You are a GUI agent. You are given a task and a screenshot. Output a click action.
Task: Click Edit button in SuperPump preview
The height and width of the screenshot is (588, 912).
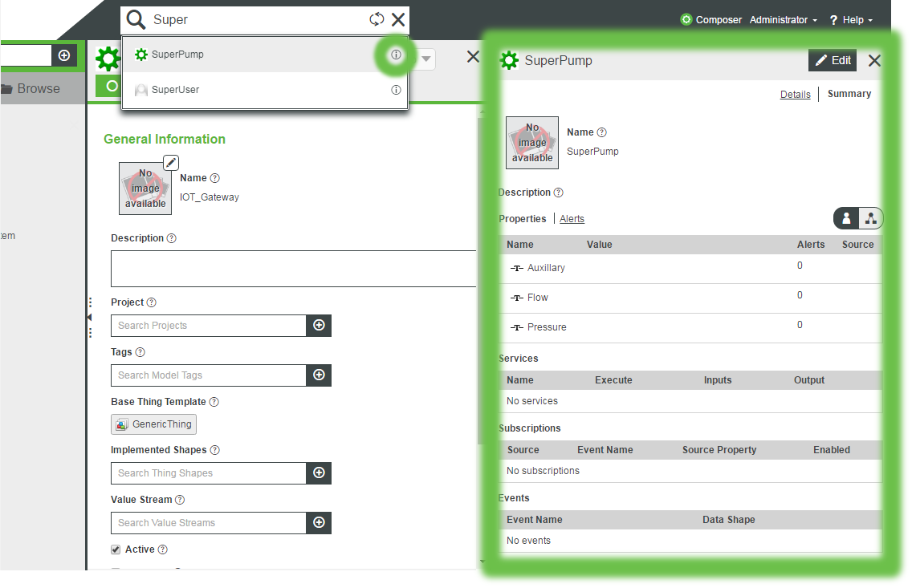pos(833,60)
